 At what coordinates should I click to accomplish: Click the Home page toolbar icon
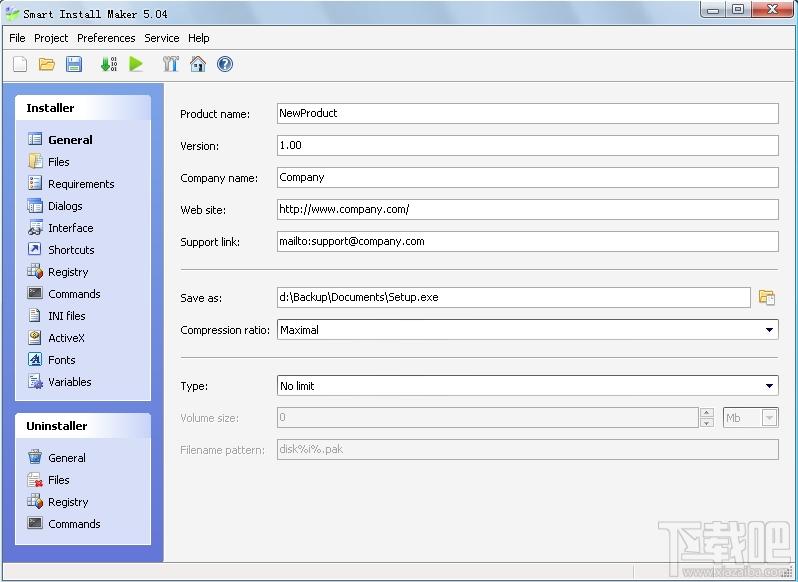click(197, 64)
